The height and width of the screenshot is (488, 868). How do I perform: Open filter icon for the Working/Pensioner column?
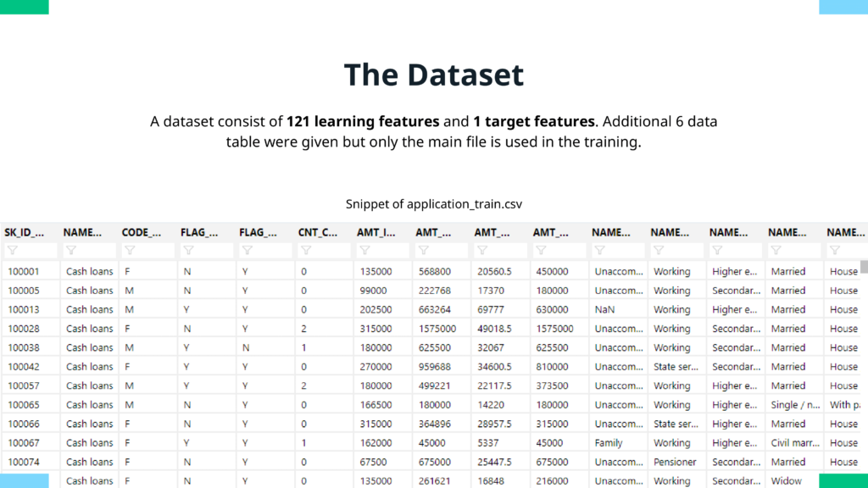tap(660, 251)
